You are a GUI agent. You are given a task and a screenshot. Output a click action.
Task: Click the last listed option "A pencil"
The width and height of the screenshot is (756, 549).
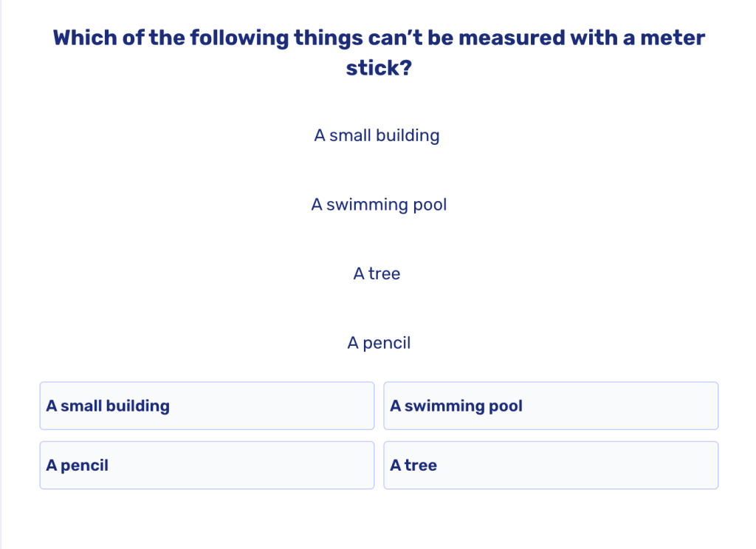379,343
